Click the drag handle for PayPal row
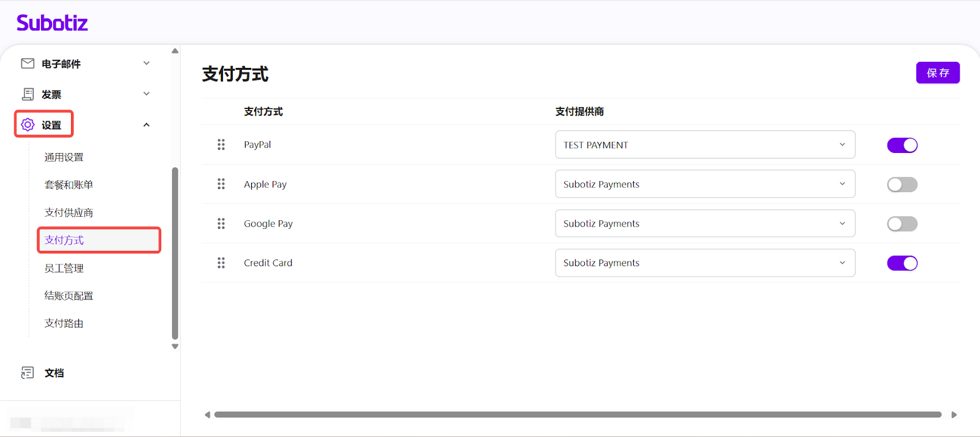 221,144
